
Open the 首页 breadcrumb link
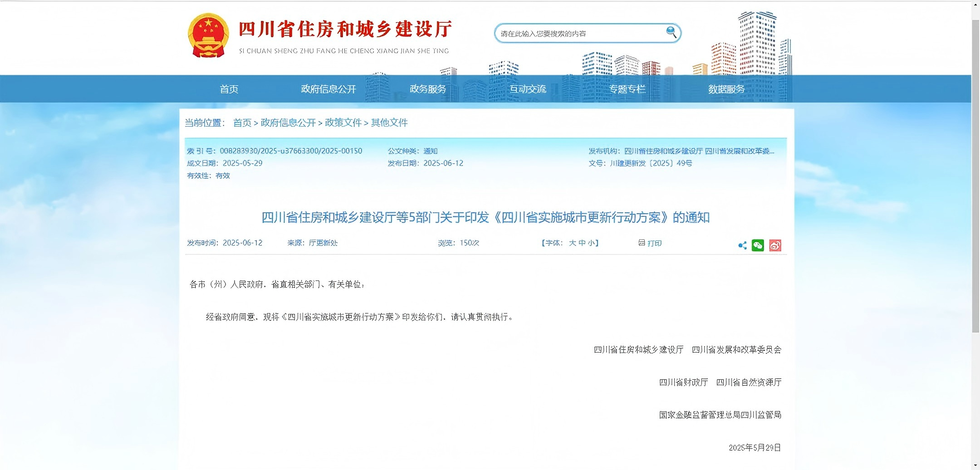(242, 123)
